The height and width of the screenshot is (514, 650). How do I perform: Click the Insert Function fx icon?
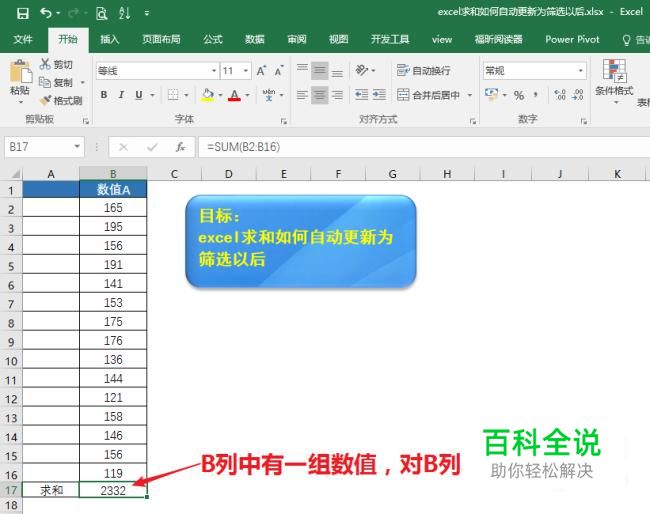[180, 147]
